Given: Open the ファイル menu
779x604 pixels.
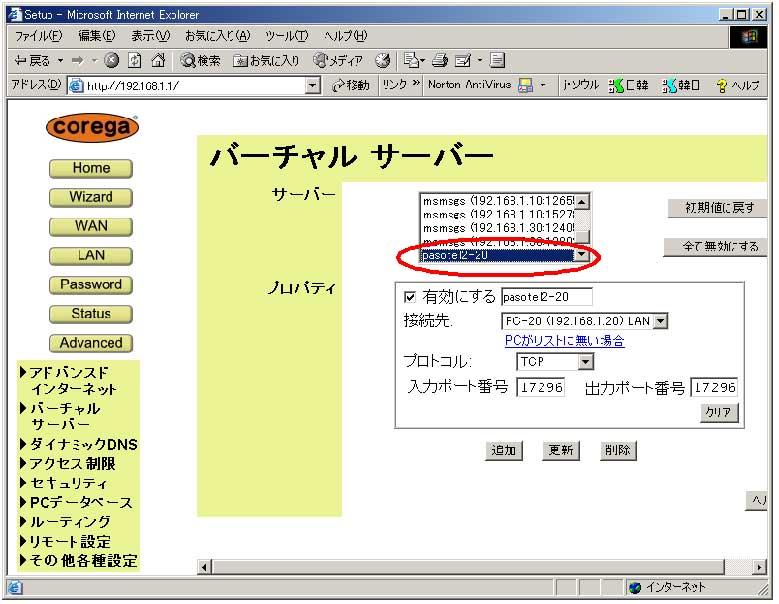Looking at the screenshot, I should (x=36, y=36).
